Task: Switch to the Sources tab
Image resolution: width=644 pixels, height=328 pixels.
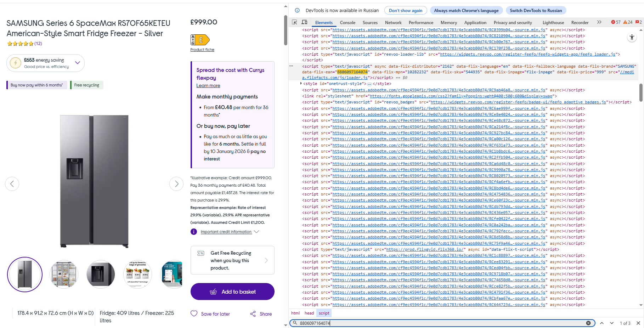Action: point(370,22)
